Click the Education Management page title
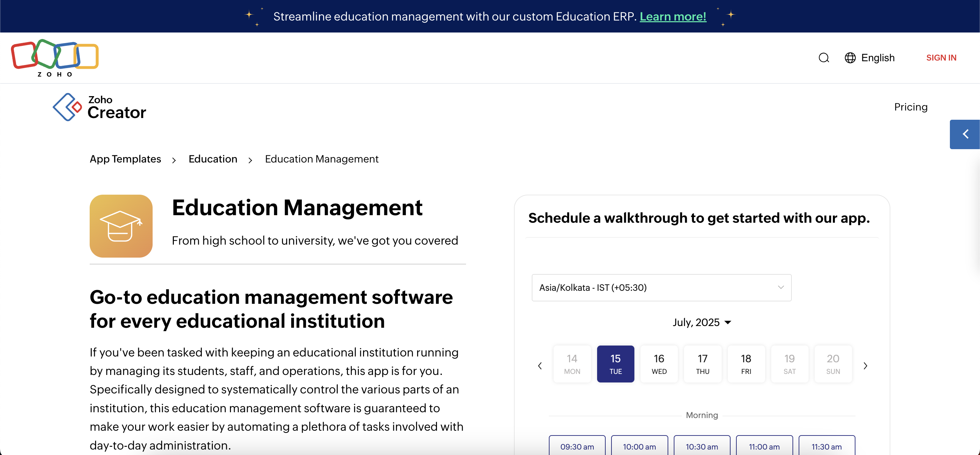The image size is (980, 455). (x=297, y=208)
